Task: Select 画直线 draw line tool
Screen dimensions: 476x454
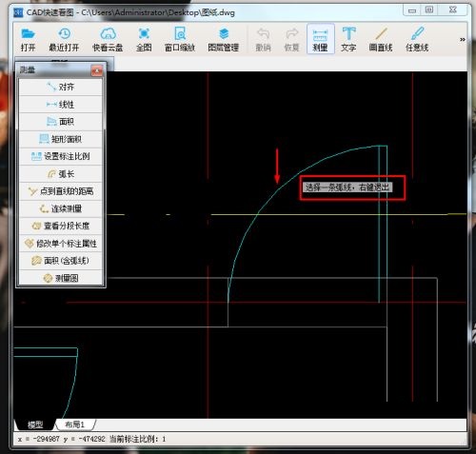Action: click(381, 40)
